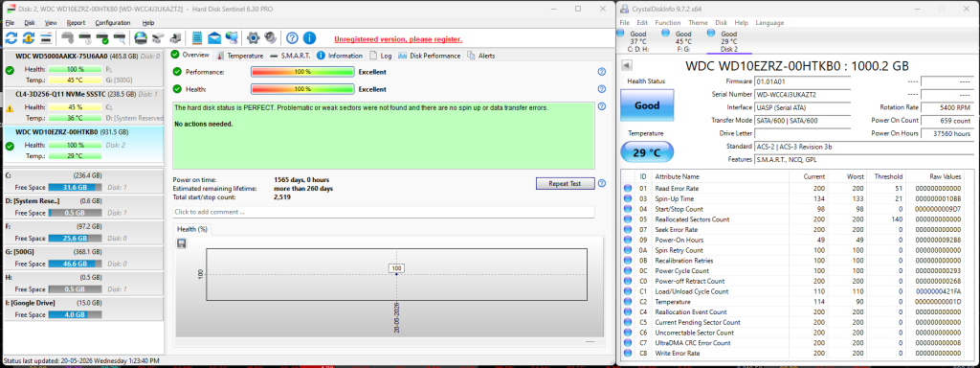The height and width of the screenshot is (368, 980).
Task: Click the speaker sound alert toolbar icon
Action: (x=270, y=38)
